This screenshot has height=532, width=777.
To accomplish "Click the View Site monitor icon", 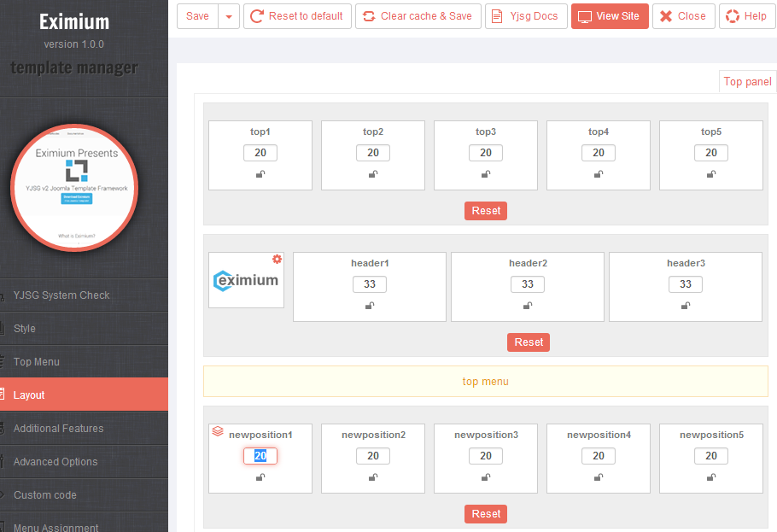I will [585, 16].
